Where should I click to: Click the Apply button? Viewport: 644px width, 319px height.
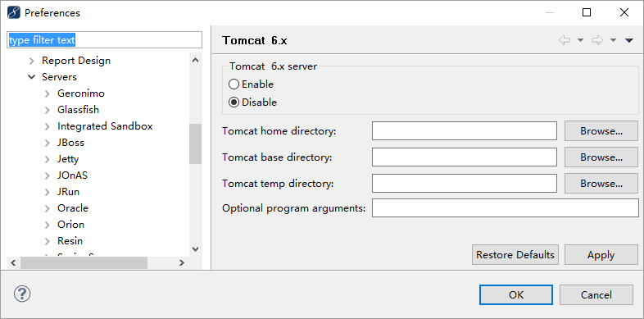click(x=601, y=255)
